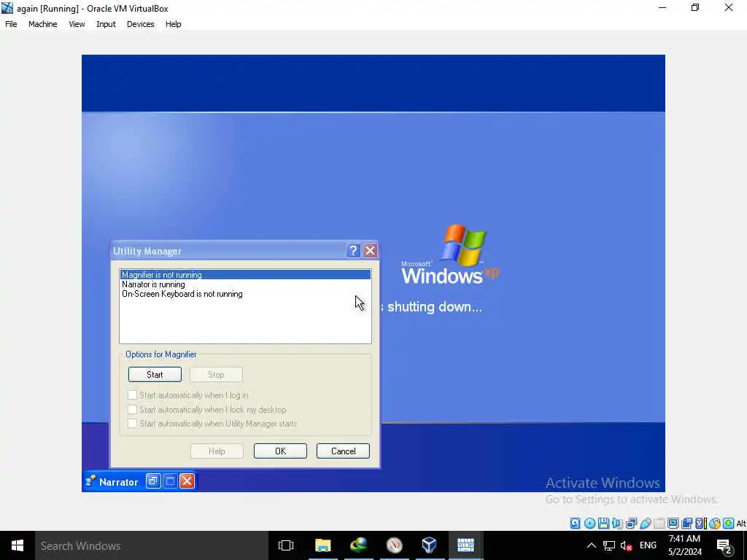The width and height of the screenshot is (747, 560).
Task: Click the OK button in Utility Manager
Action: click(x=280, y=451)
